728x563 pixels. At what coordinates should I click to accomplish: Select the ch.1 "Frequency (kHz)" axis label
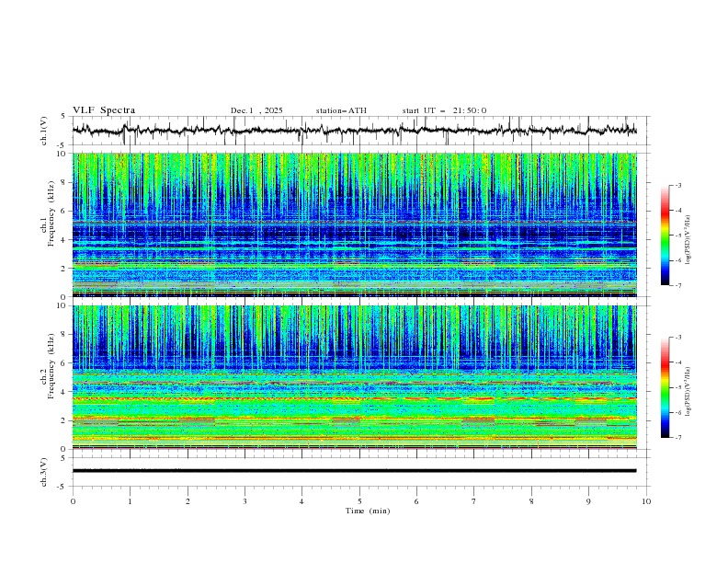coord(51,215)
